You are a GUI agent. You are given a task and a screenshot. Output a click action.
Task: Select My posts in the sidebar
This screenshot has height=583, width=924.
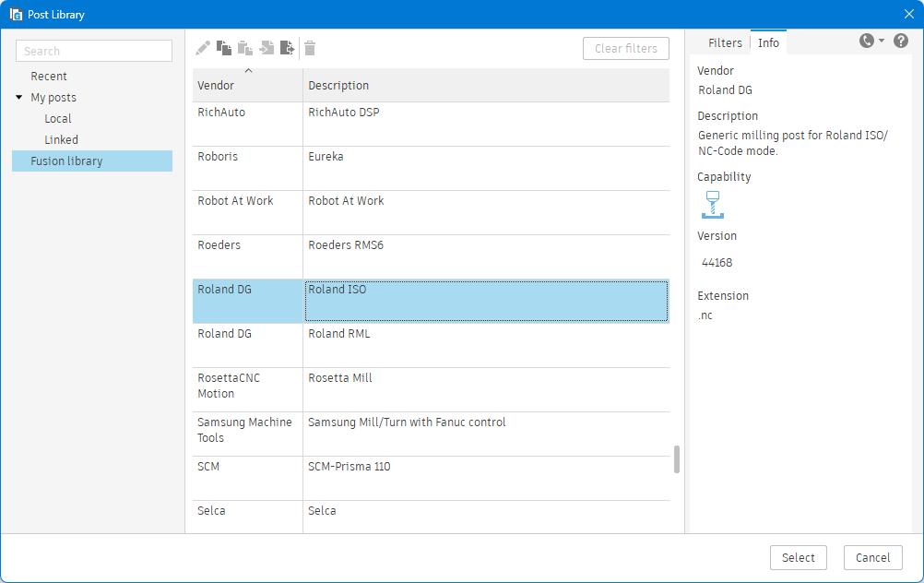pos(53,97)
